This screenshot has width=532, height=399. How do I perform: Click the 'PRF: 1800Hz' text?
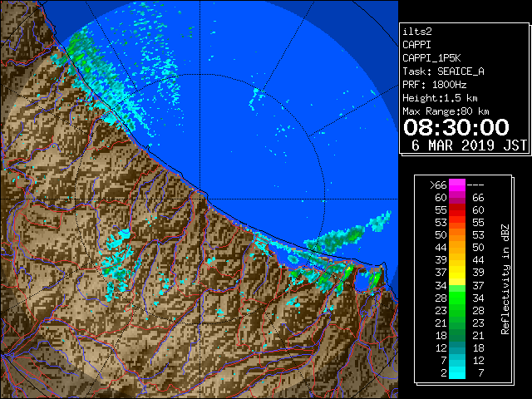(435, 85)
